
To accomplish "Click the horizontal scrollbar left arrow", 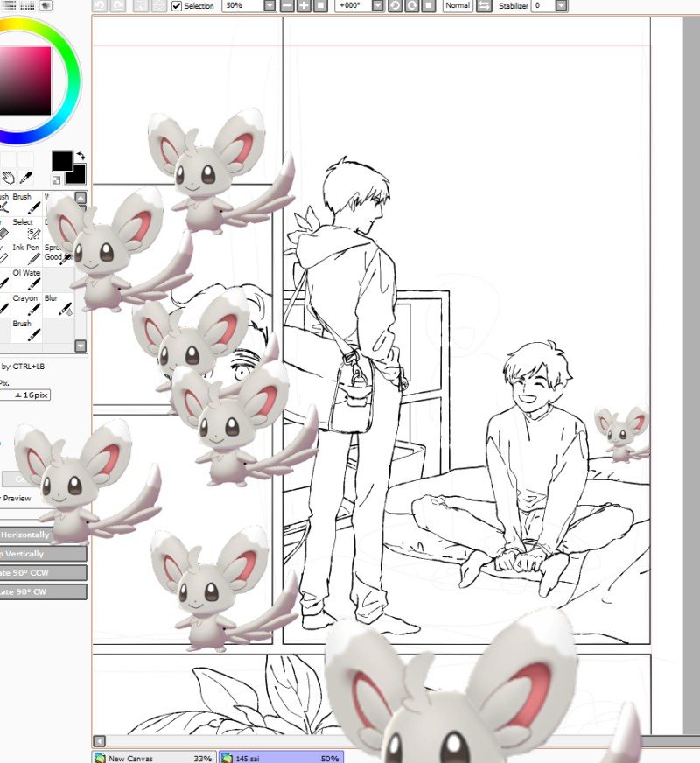I will click(99, 741).
